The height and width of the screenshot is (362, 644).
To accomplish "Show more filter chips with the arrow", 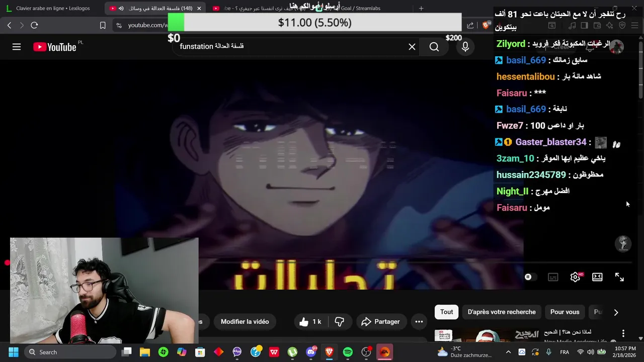I will [616, 312].
